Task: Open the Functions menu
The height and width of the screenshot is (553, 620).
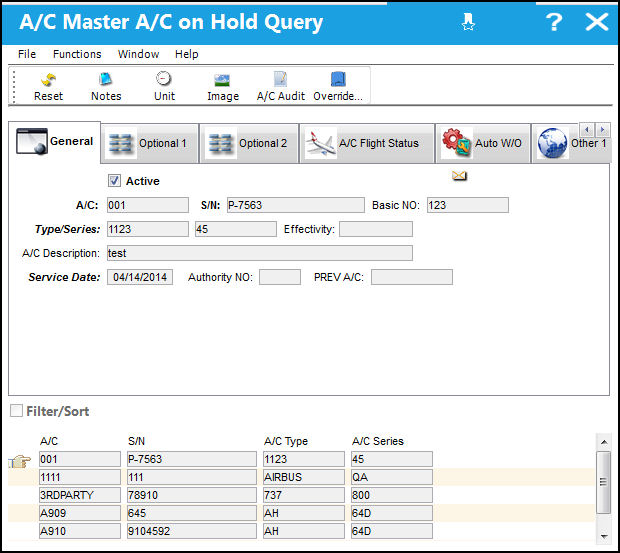Action: 77,54
